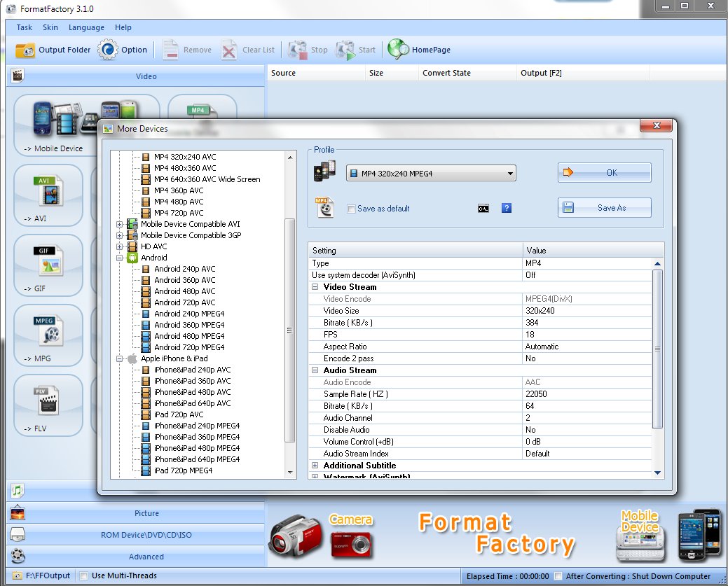Click the Output [F2] column header

(x=583, y=73)
